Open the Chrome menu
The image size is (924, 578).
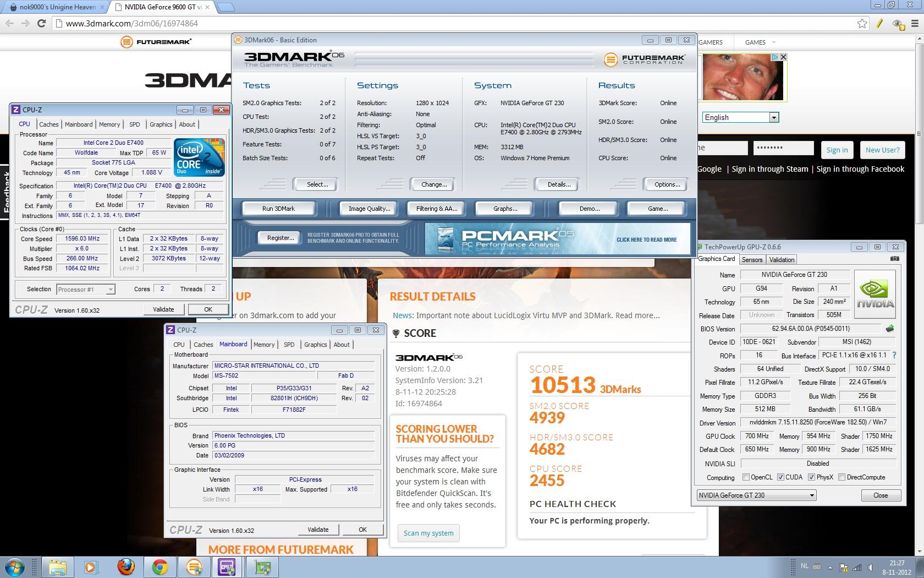915,23
